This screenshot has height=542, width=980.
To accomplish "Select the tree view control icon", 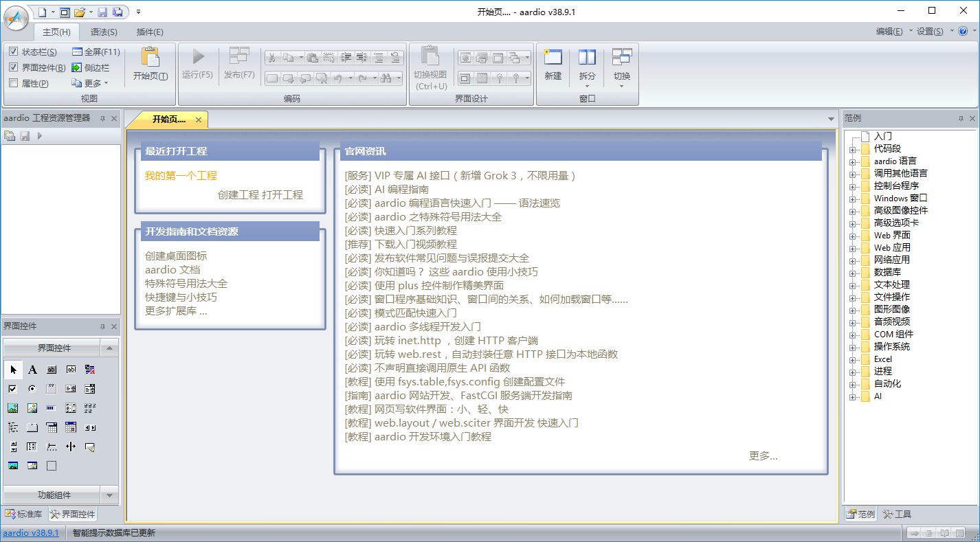I will point(13,427).
